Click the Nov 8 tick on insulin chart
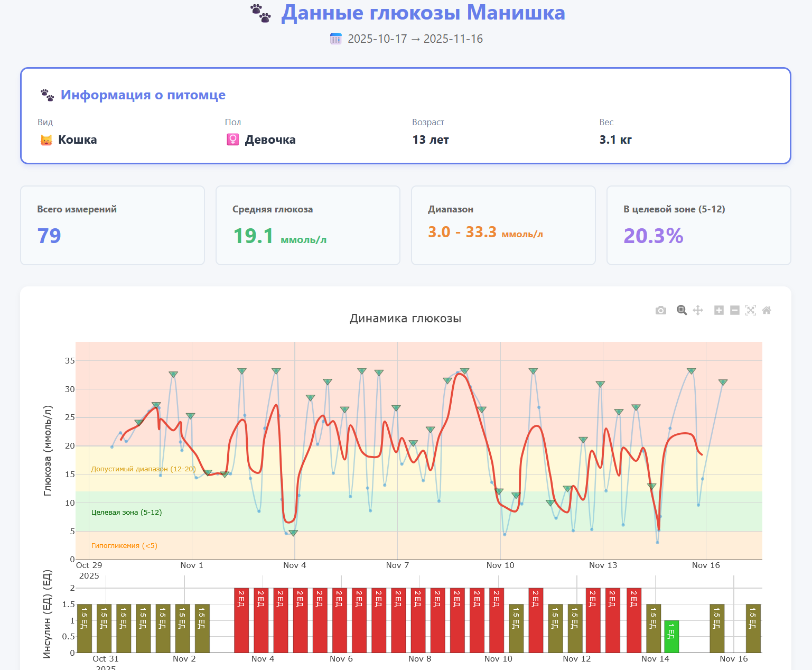Image resolution: width=812 pixels, height=670 pixels. click(420, 659)
